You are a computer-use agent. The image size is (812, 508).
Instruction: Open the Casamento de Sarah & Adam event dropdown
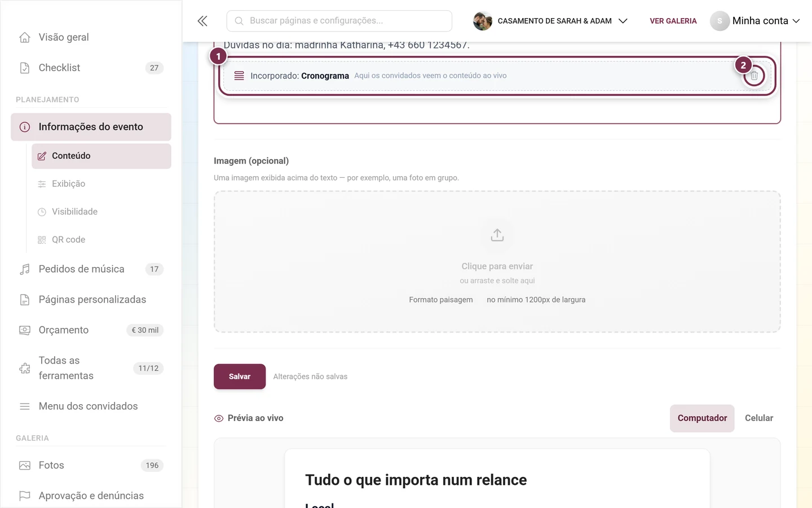pos(550,21)
